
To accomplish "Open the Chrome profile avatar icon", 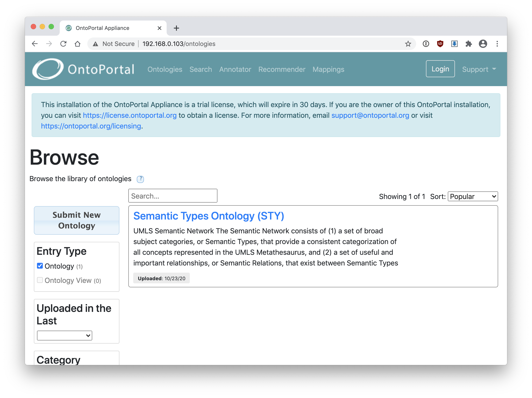I will [x=483, y=44].
